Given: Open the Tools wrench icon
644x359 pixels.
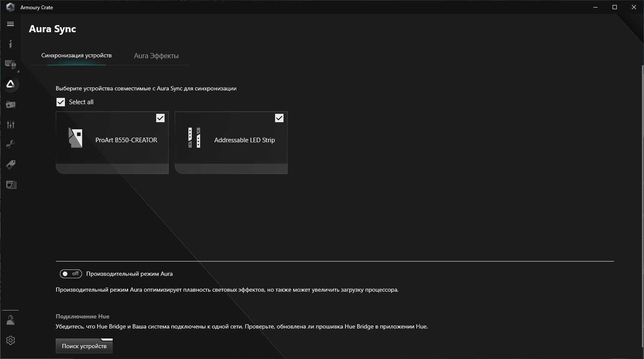Looking at the screenshot, I should [10, 144].
